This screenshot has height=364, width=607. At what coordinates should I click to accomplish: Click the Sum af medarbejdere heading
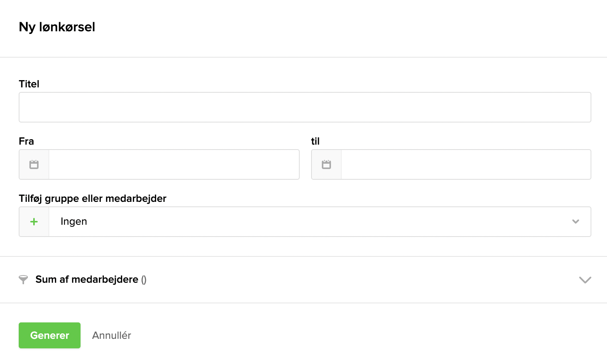point(87,280)
